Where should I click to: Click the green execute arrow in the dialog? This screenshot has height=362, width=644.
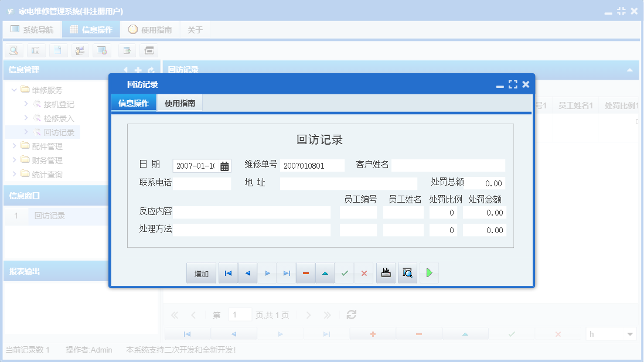[x=429, y=272]
